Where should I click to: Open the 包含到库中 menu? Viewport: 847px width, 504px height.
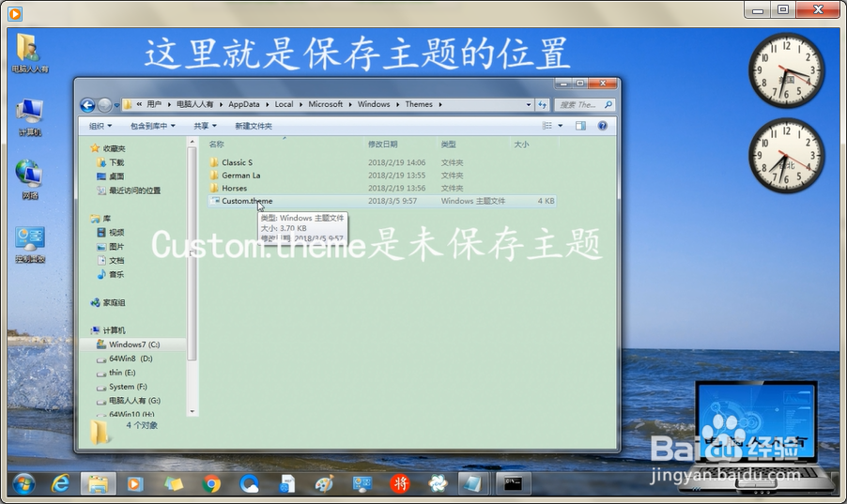click(x=153, y=126)
